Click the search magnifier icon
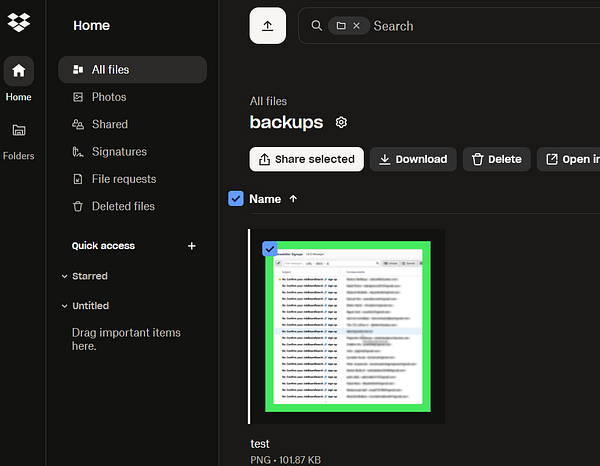The width and height of the screenshot is (600, 466). point(316,26)
